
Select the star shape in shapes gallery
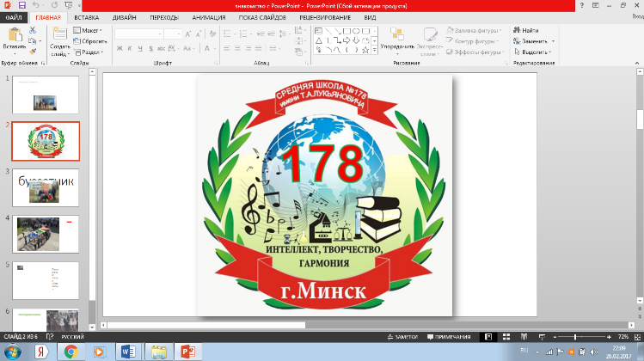[x=365, y=50]
